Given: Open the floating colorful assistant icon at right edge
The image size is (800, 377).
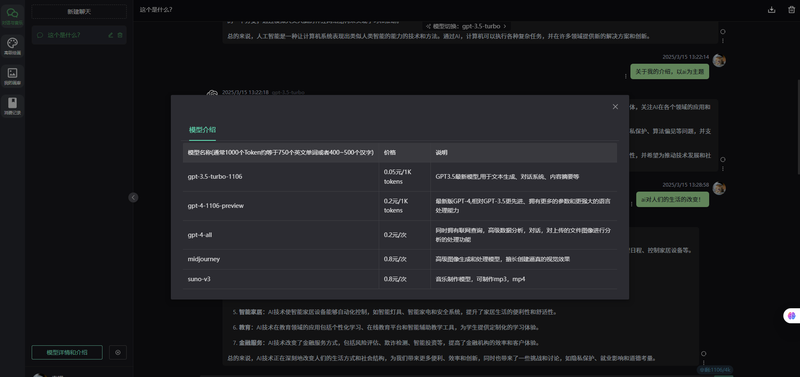Looking at the screenshot, I should point(791,316).
